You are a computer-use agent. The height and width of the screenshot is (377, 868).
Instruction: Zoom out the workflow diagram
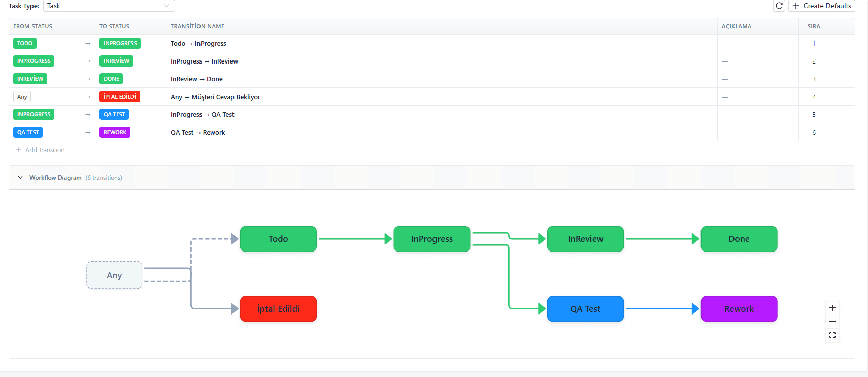coord(832,322)
